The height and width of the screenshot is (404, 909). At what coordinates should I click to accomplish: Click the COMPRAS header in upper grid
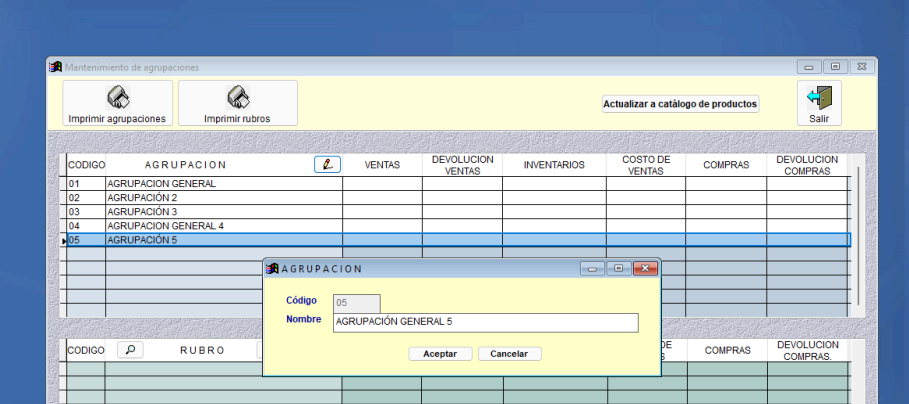[726, 165]
